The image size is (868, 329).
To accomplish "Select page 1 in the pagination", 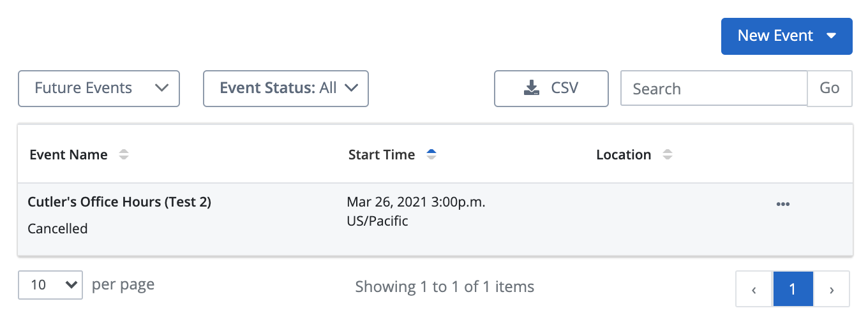I will [793, 289].
